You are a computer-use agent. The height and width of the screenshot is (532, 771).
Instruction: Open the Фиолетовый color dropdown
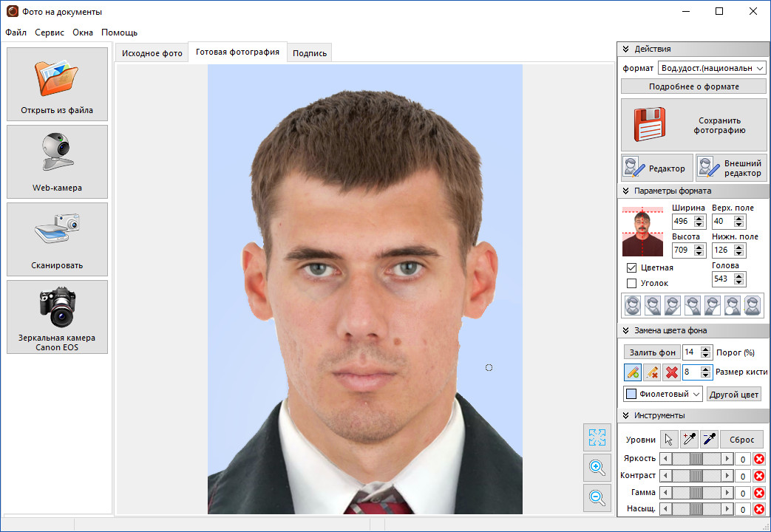click(663, 394)
